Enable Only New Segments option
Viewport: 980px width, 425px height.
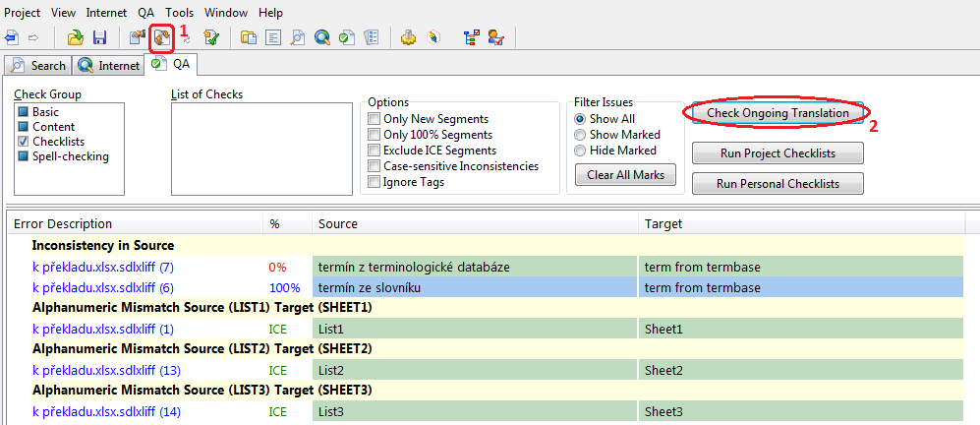(x=374, y=119)
